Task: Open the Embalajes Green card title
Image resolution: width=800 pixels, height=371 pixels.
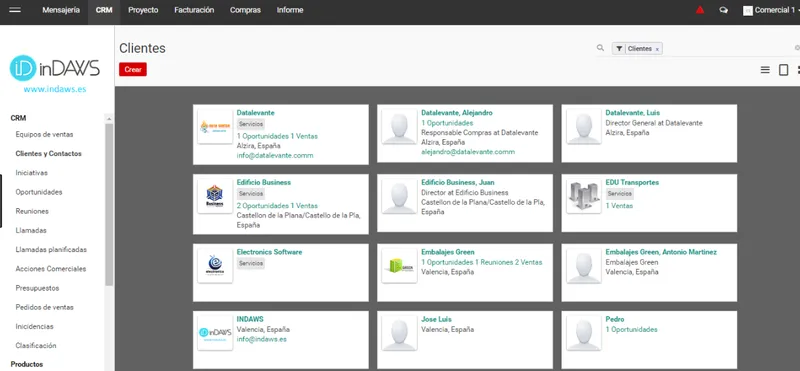Action: tap(448, 252)
